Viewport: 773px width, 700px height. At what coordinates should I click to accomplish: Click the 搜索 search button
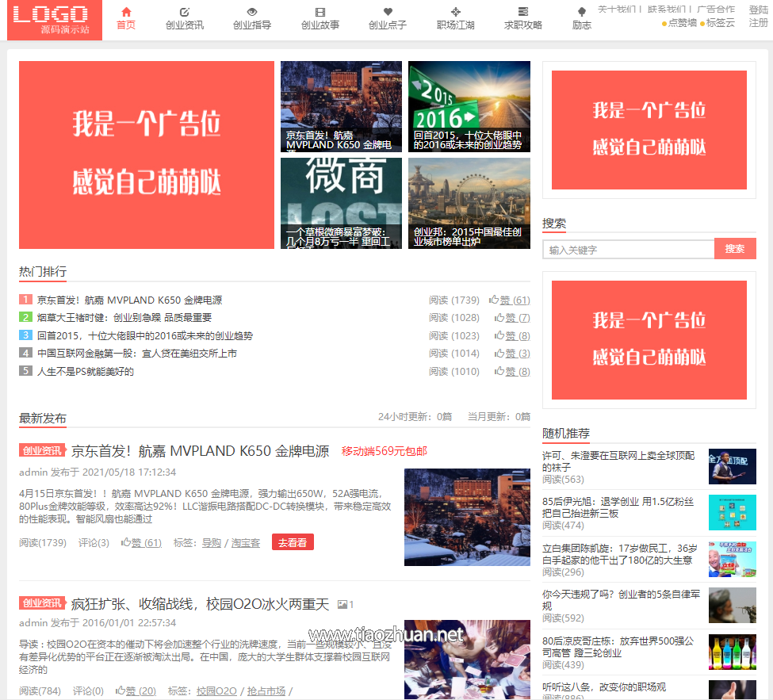click(x=735, y=249)
